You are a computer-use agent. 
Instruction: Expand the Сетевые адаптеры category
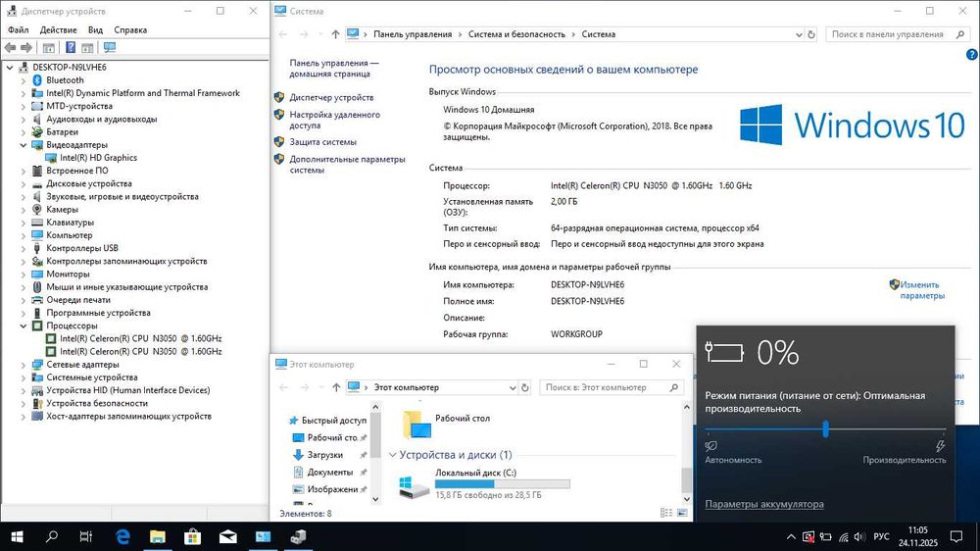(24, 365)
